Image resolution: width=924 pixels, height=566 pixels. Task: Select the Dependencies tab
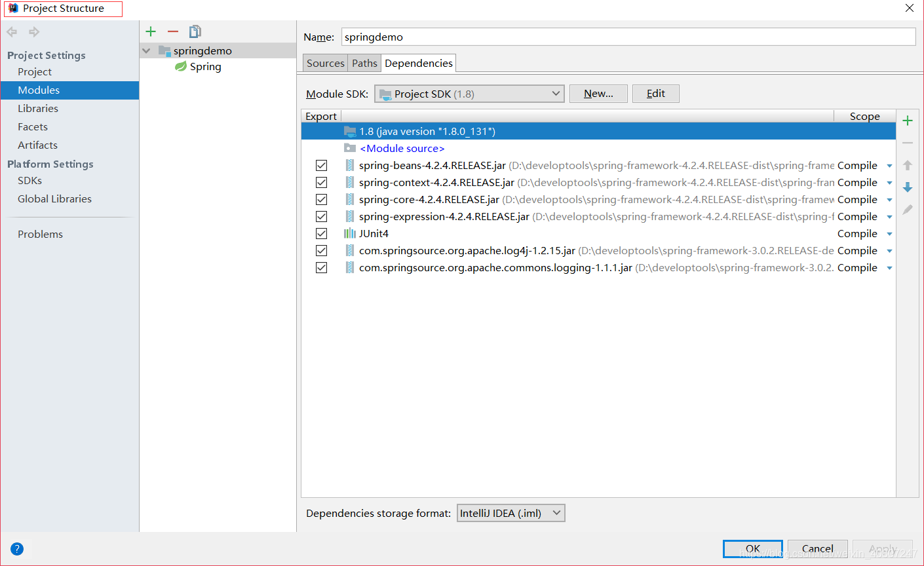coord(419,63)
